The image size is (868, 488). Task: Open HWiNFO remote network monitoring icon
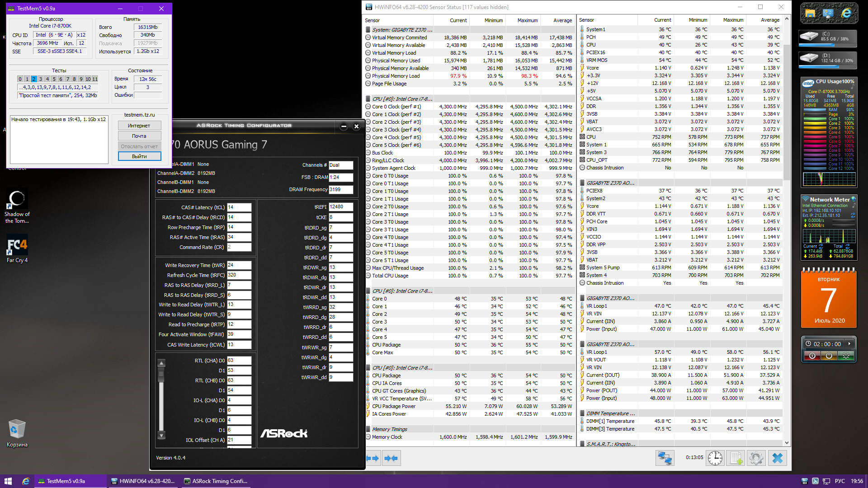click(x=665, y=458)
